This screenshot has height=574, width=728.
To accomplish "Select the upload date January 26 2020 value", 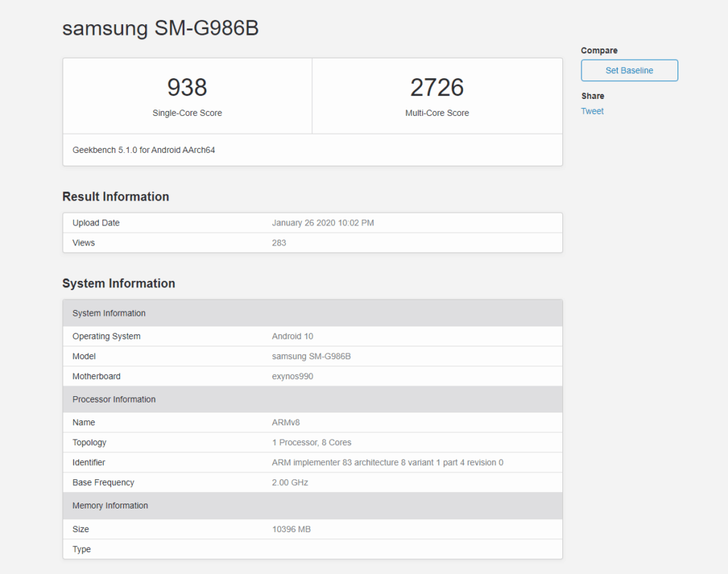I will [323, 223].
